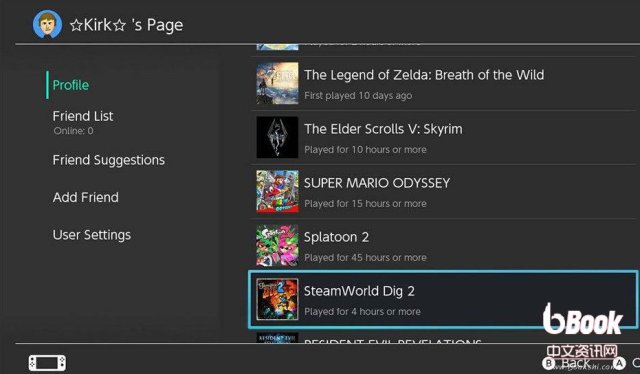Click the Switch console controller icon

(x=47, y=363)
